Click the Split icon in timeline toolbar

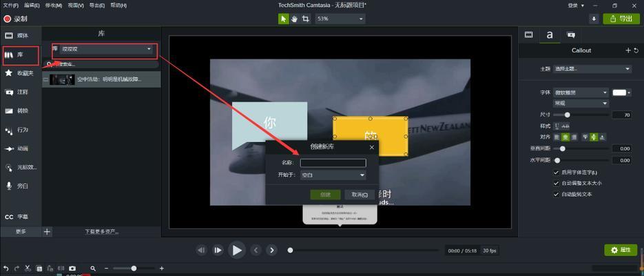61,268
